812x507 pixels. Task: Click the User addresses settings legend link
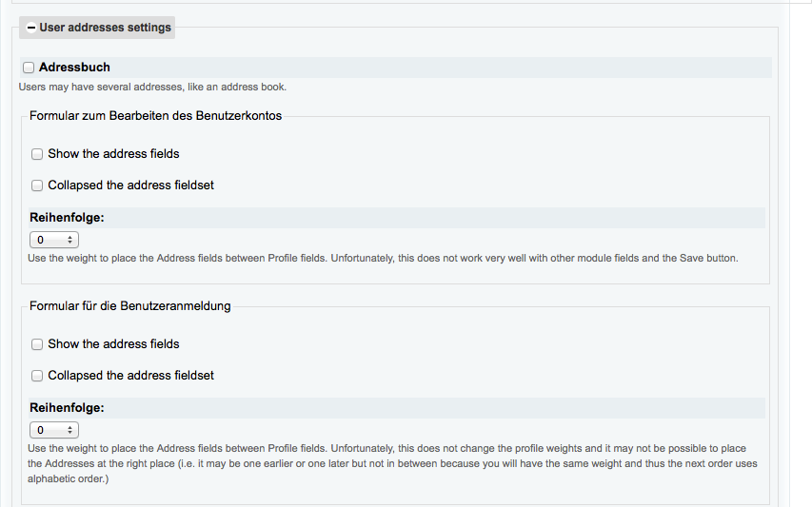pyautogui.click(x=105, y=28)
